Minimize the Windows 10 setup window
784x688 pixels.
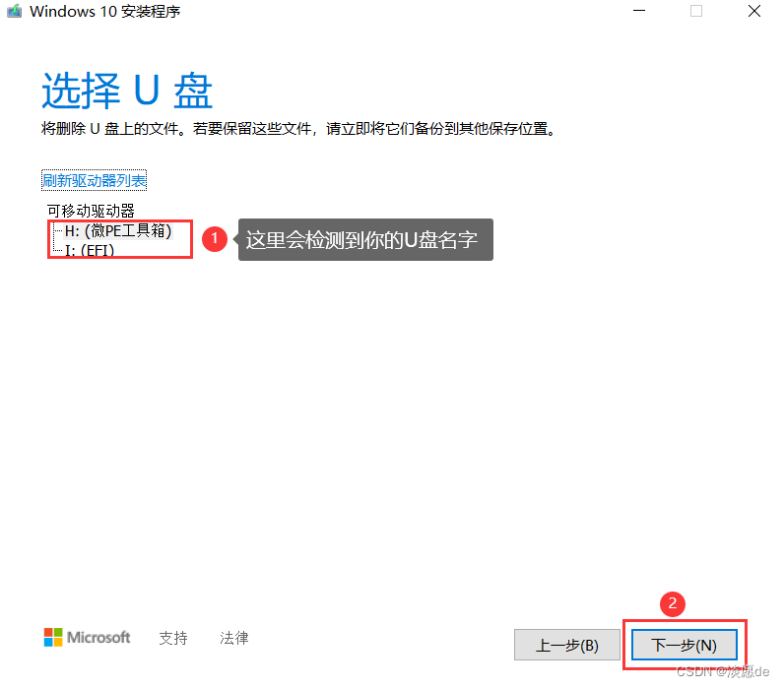(639, 11)
